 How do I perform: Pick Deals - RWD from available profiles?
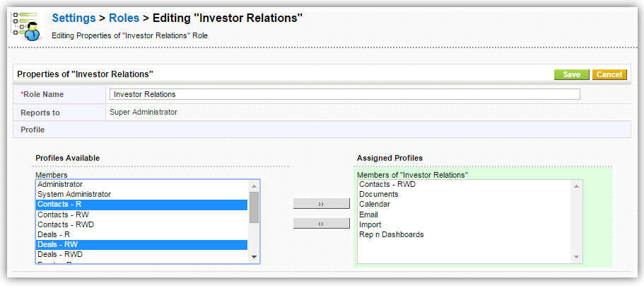click(x=60, y=254)
